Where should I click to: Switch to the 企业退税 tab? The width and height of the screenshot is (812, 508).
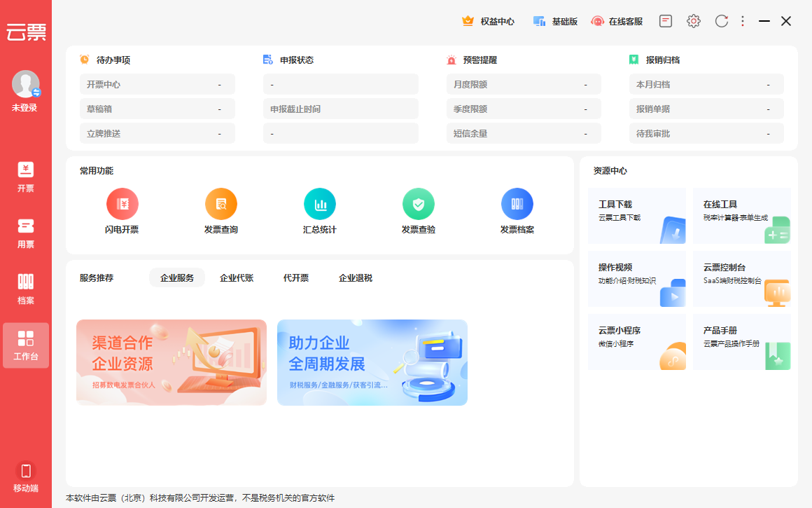point(356,278)
